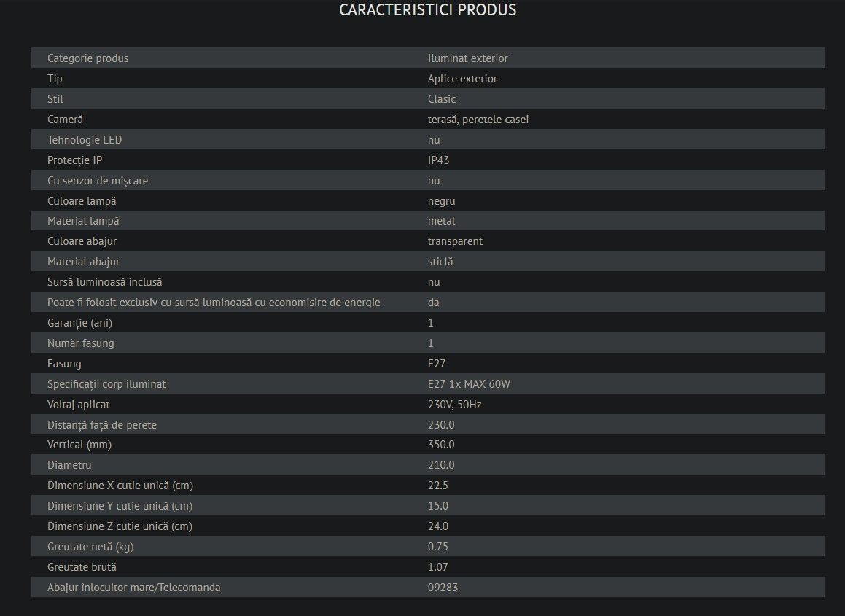The image size is (845, 616).
Task: Click the terasă, peretele casei value
Action: 478,120
